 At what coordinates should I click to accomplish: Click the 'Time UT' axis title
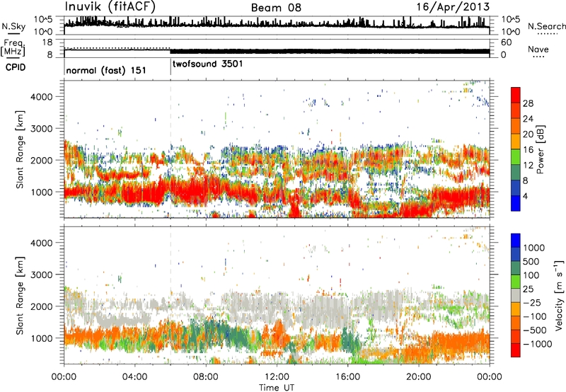pos(277,388)
